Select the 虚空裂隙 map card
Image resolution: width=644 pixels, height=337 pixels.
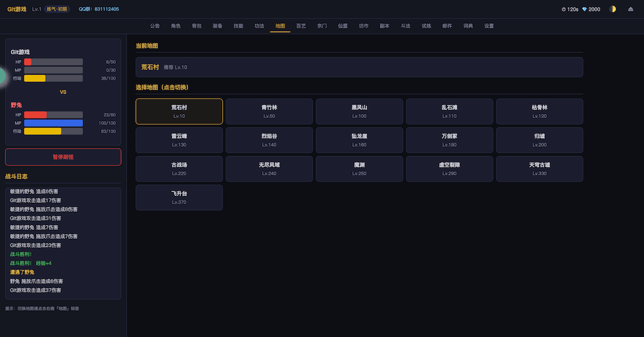coord(449,168)
